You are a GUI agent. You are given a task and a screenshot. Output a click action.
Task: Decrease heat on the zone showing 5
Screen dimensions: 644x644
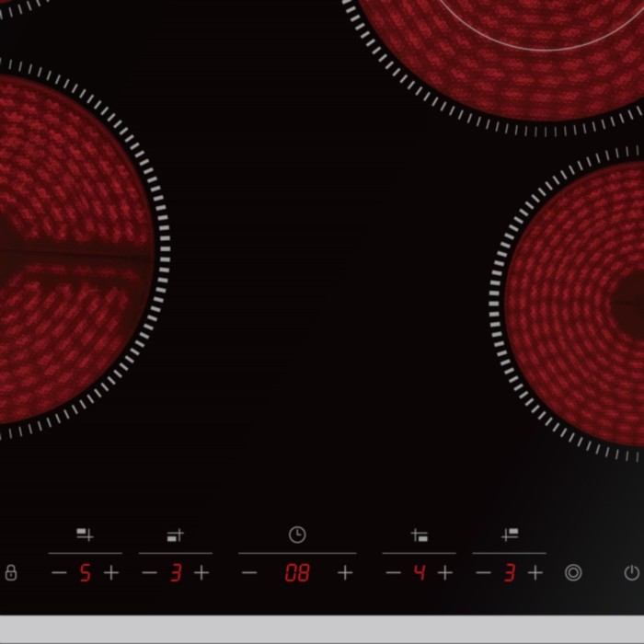click(59, 573)
